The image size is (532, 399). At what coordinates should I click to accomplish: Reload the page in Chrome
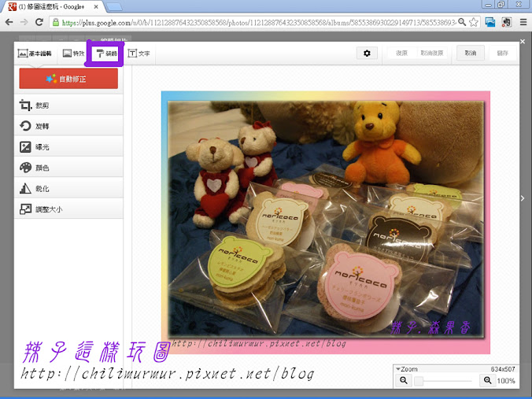coord(39,22)
